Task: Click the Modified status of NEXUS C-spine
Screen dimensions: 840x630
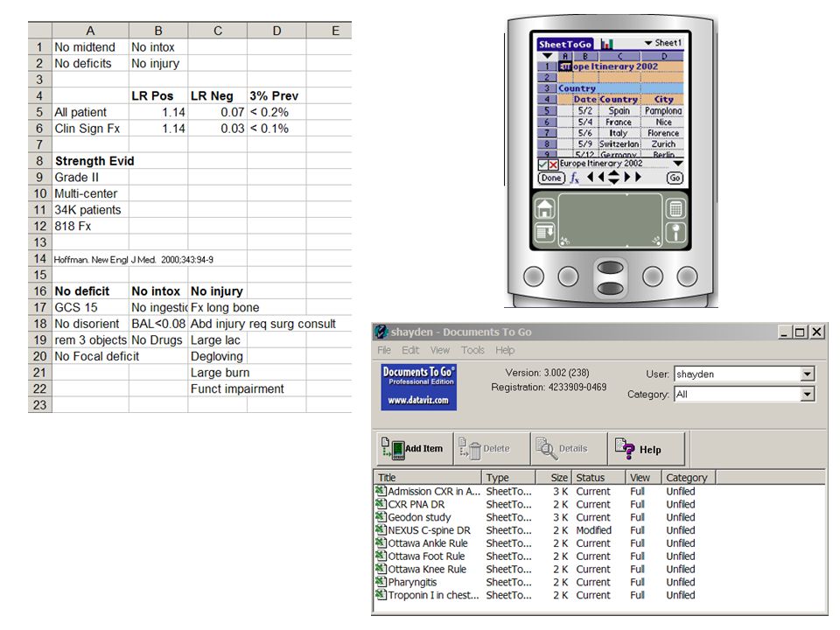Action: tap(593, 530)
